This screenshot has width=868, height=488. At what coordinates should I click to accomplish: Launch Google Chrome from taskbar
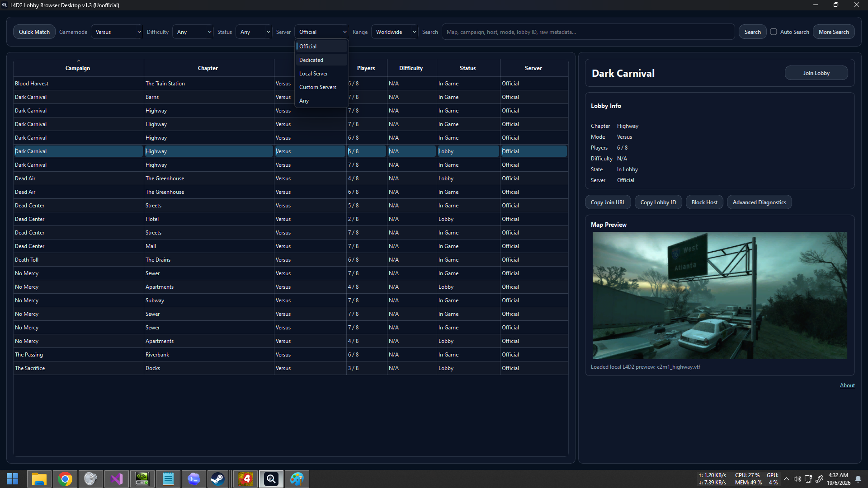pyautogui.click(x=65, y=479)
